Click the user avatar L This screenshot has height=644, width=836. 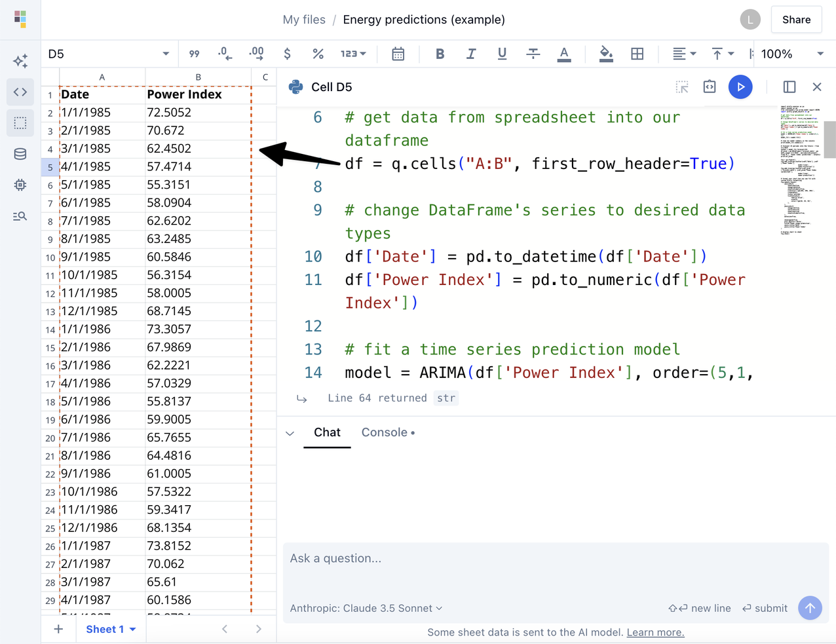point(750,20)
